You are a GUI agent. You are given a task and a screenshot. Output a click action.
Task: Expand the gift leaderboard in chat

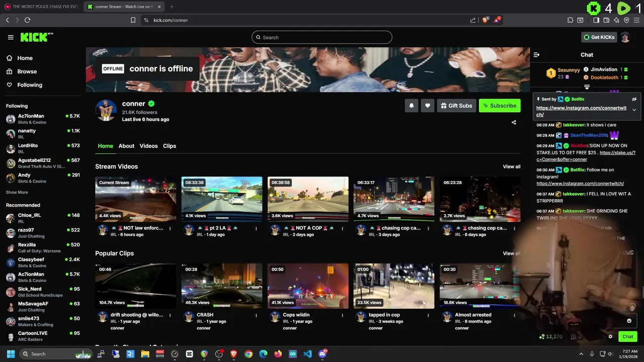tap(587, 87)
